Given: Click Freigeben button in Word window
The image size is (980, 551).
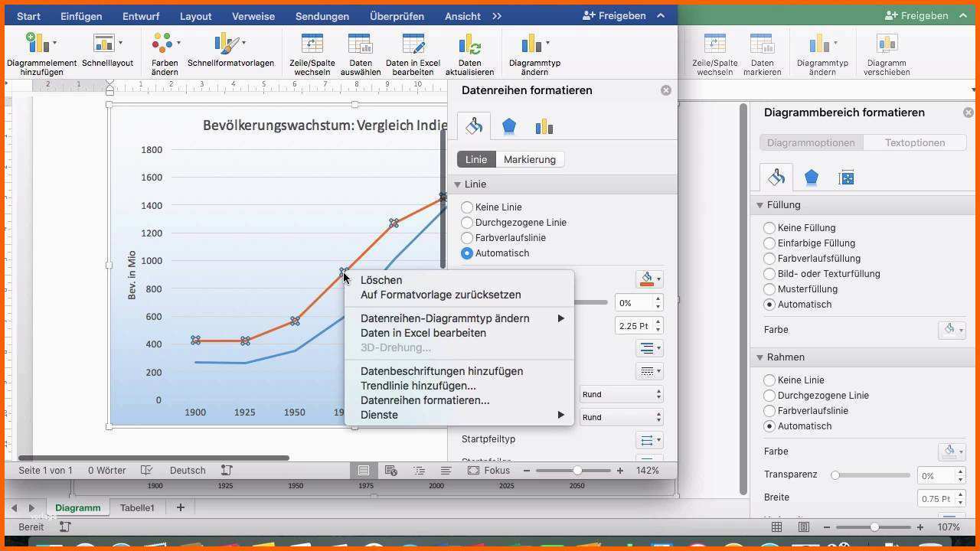Looking at the screenshot, I should point(614,15).
